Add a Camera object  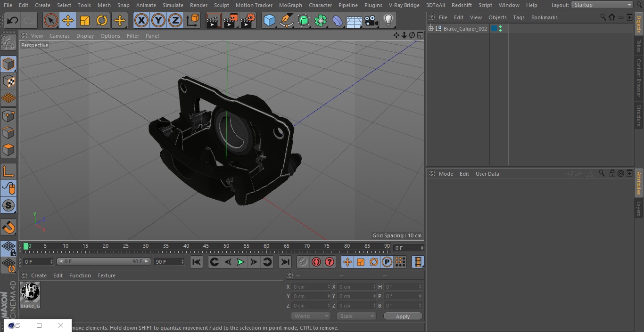pyautogui.click(x=372, y=21)
